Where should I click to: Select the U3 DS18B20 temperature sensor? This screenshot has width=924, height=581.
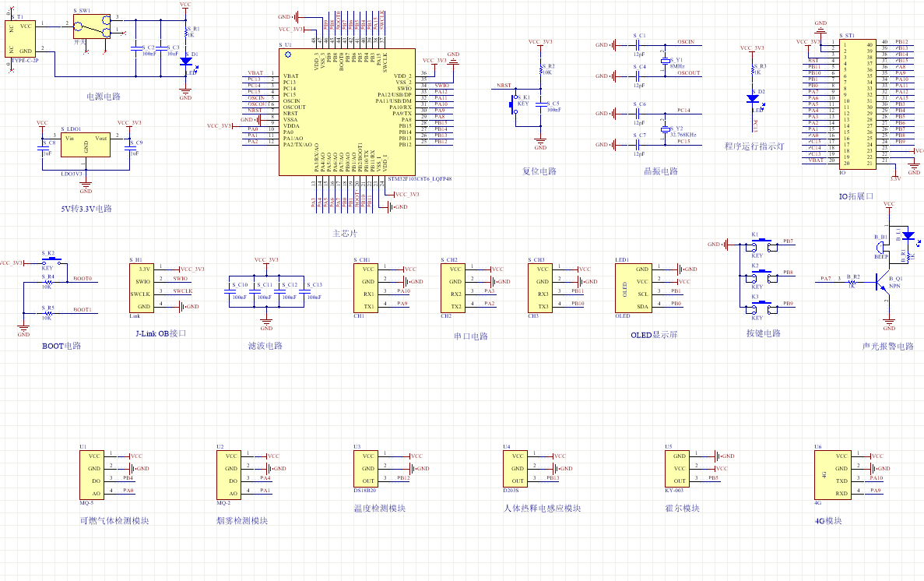(365, 469)
